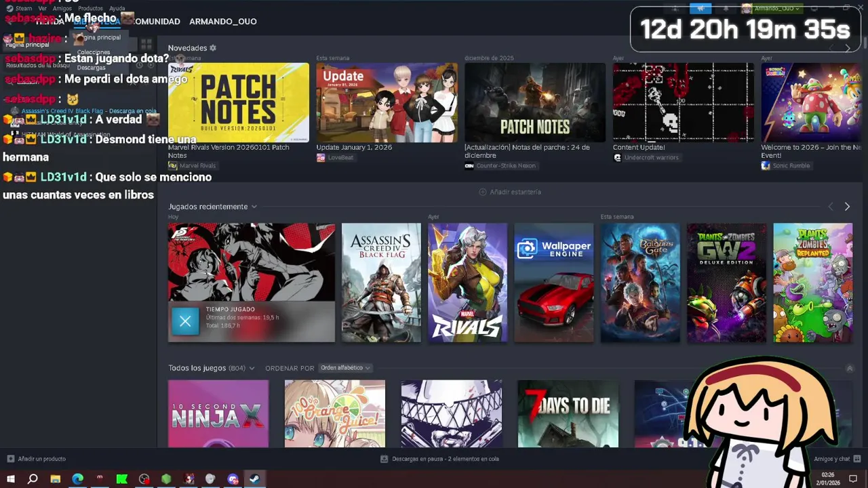Open downloads via the Descargas en pausa icon
Image resolution: width=868 pixels, height=488 pixels.
[x=384, y=459]
